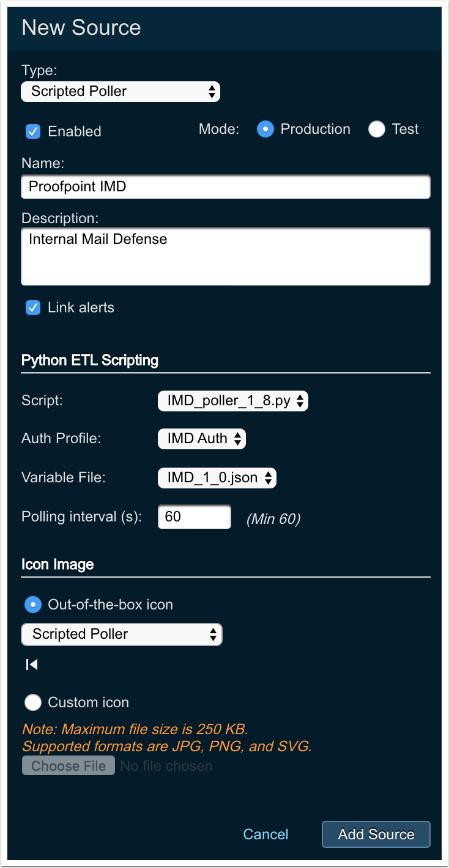Select the Out-of-the-box icon radio button
The width and height of the screenshot is (449, 868).
click(x=32, y=605)
